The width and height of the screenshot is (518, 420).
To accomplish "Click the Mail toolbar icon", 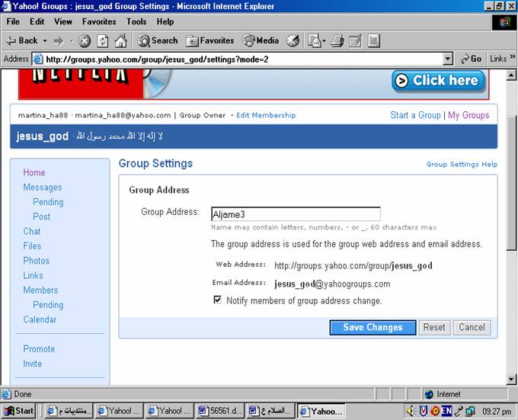I will point(314,40).
